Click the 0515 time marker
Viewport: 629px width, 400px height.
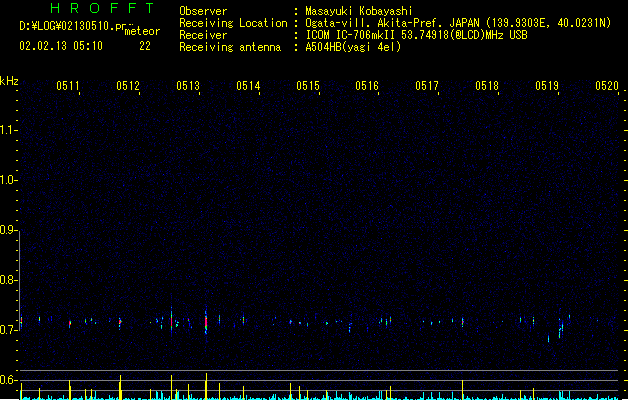(308, 86)
